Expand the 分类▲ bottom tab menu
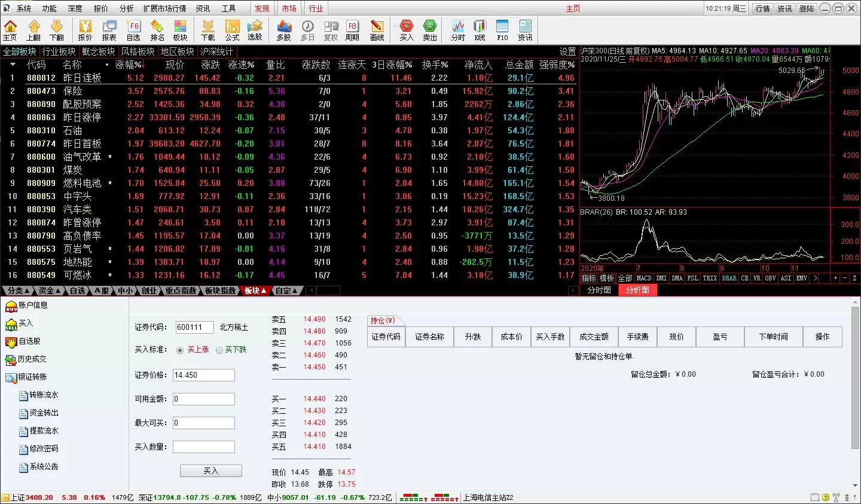The width and height of the screenshot is (861, 504). (17, 291)
